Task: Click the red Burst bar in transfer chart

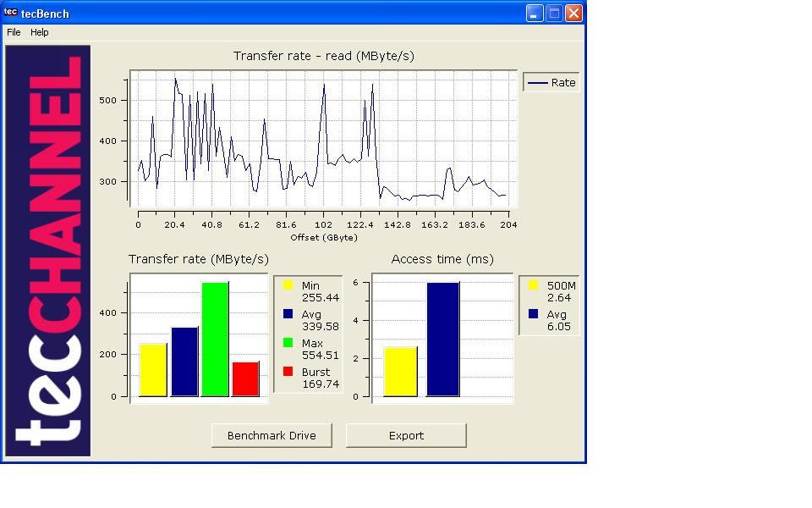Action: coord(246,379)
